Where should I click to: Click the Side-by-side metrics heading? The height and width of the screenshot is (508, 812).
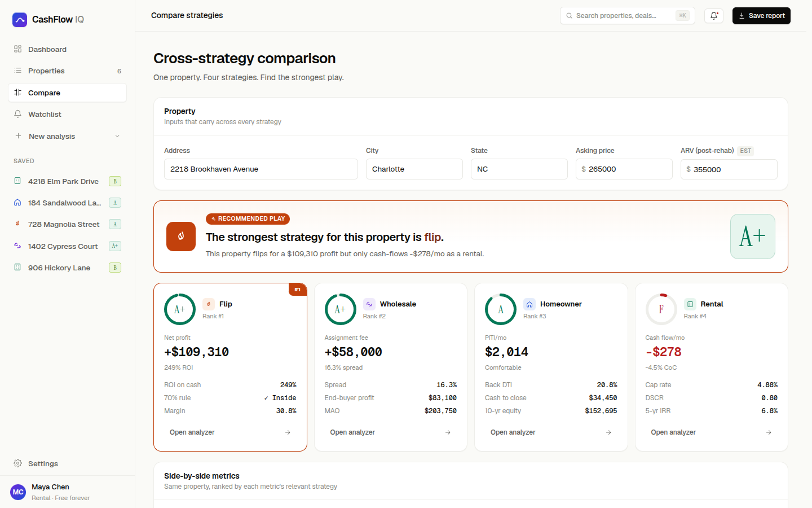point(202,476)
